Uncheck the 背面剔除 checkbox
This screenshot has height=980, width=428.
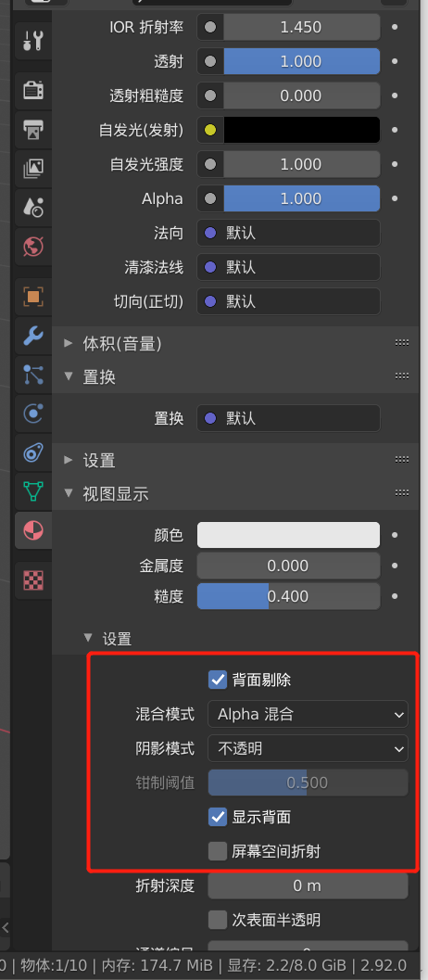tap(218, 680)
